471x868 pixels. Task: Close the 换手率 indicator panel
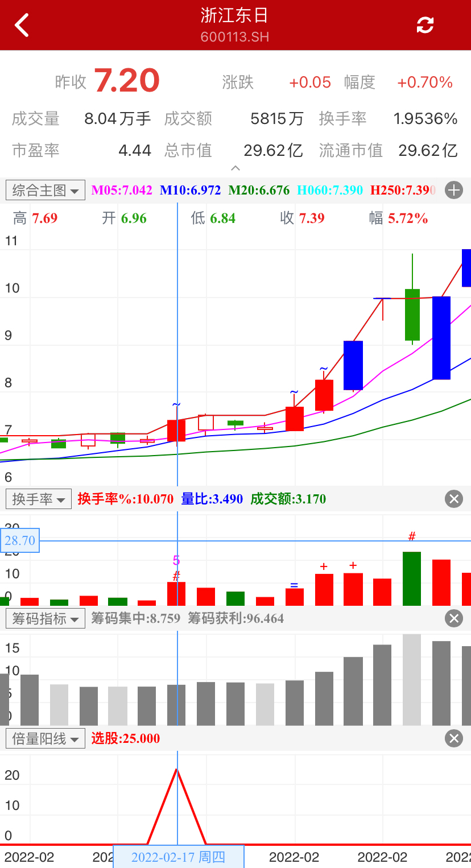click(453, 499)
